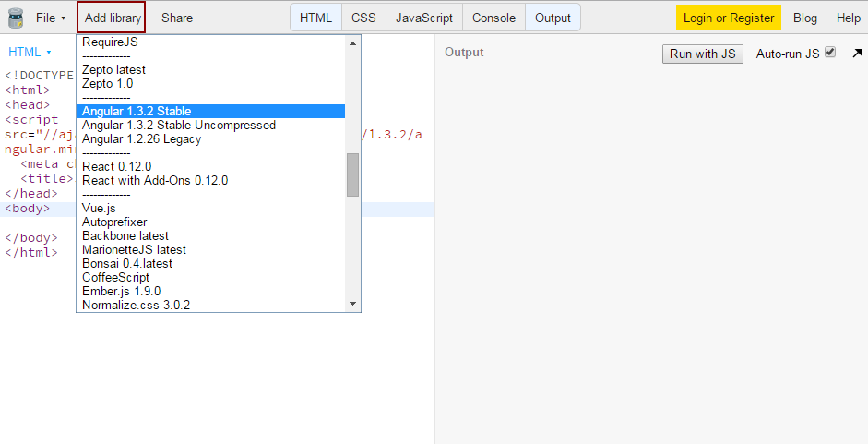
Task: Pop out the output with arrow icon
Action: pos(857,54)
